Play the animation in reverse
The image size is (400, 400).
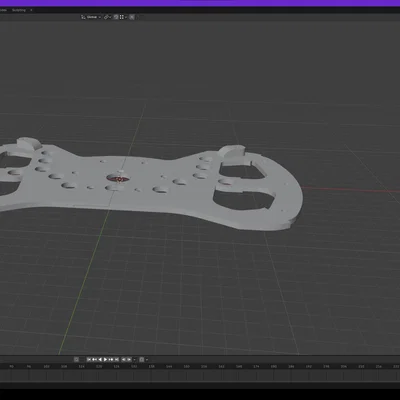tap(100, 359)
